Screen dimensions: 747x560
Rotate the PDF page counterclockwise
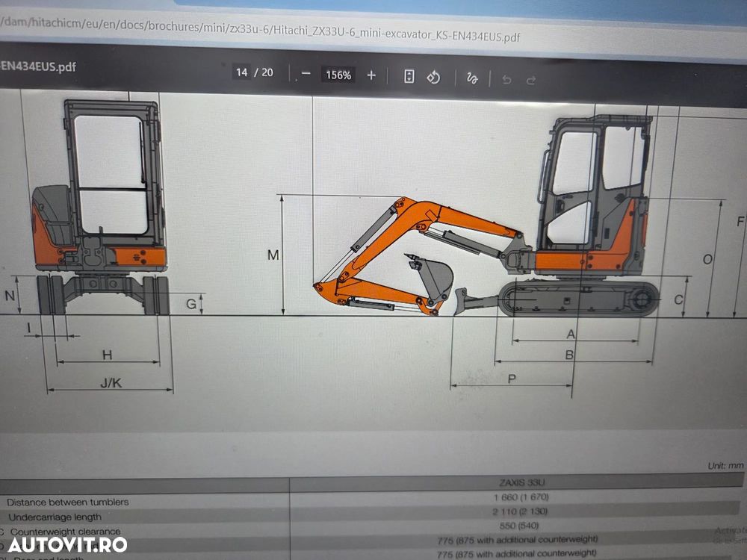[x=433, y=77]
